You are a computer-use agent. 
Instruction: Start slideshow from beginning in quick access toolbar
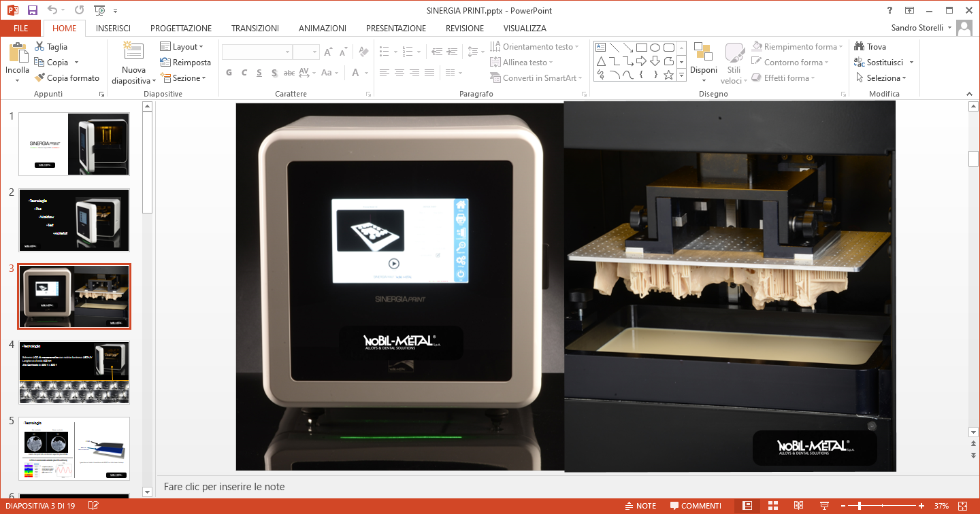(x=99, y=10)
